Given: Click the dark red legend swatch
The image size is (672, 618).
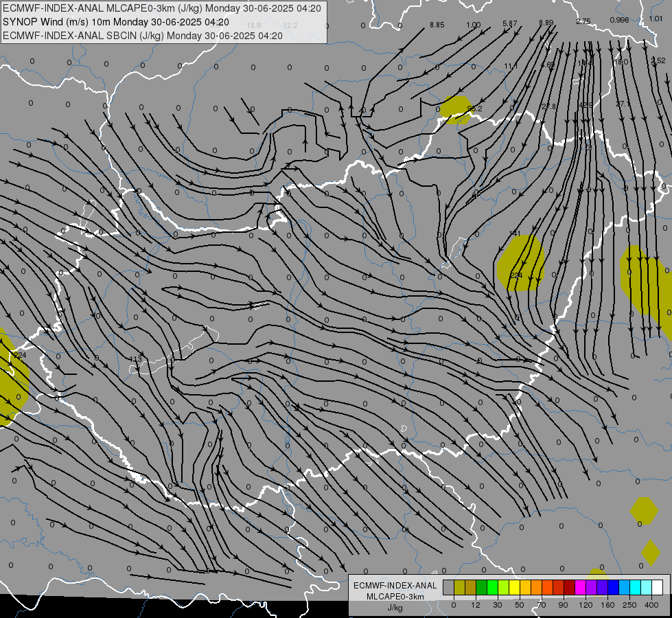Looking at the screenshot, I should pyautogui.click(x=569, y=587).
